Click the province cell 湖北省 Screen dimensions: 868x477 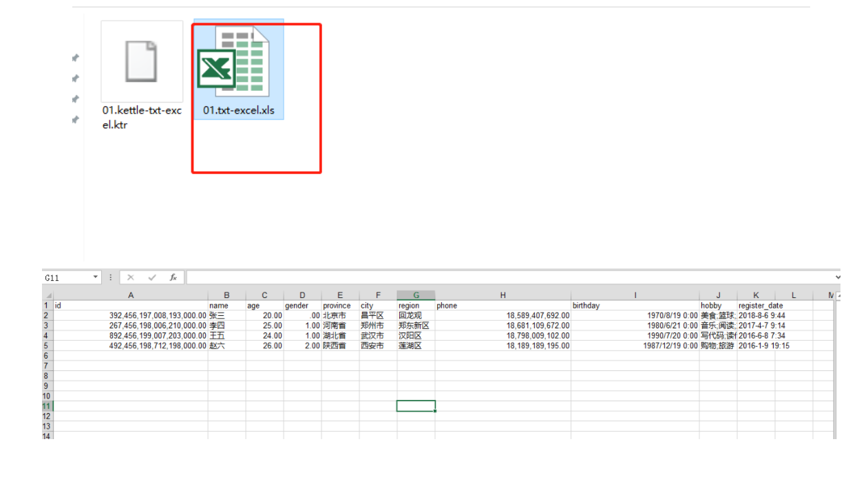[340, 336]
